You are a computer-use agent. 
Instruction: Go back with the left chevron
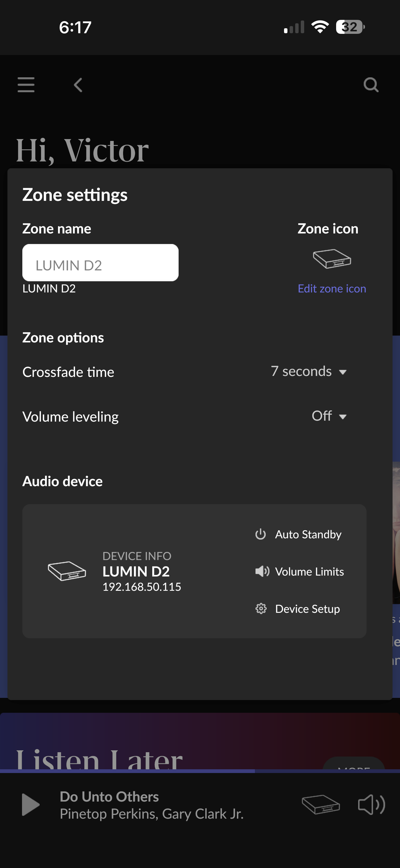78,85
